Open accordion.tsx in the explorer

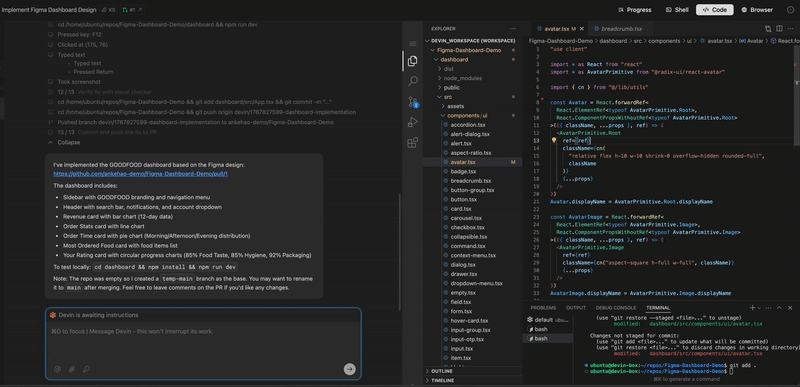click(468, 125)
